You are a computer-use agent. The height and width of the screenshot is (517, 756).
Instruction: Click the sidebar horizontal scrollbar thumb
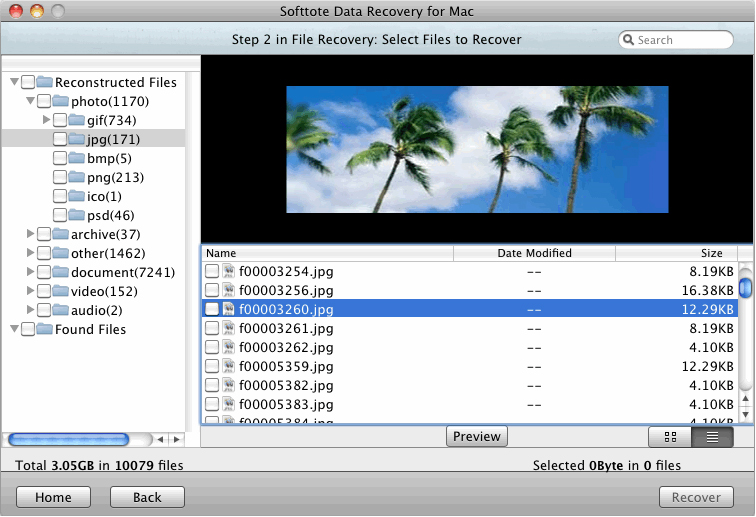coord(68,439)
